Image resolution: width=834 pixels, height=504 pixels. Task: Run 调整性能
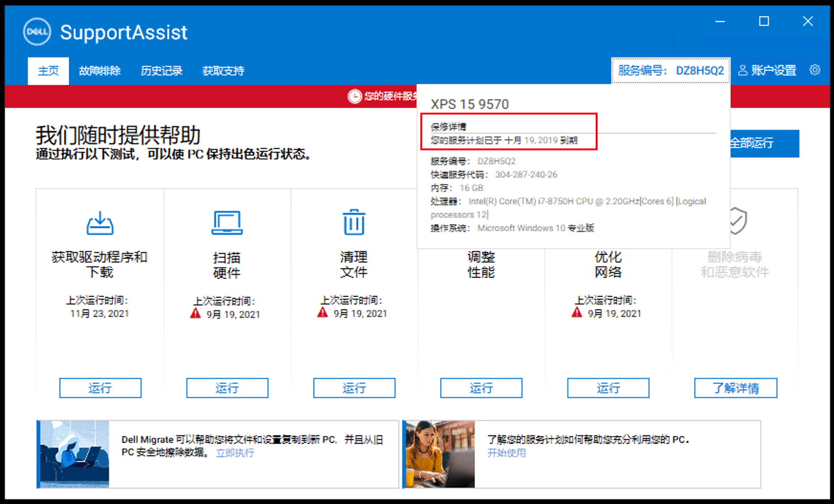tap(481, 388)
